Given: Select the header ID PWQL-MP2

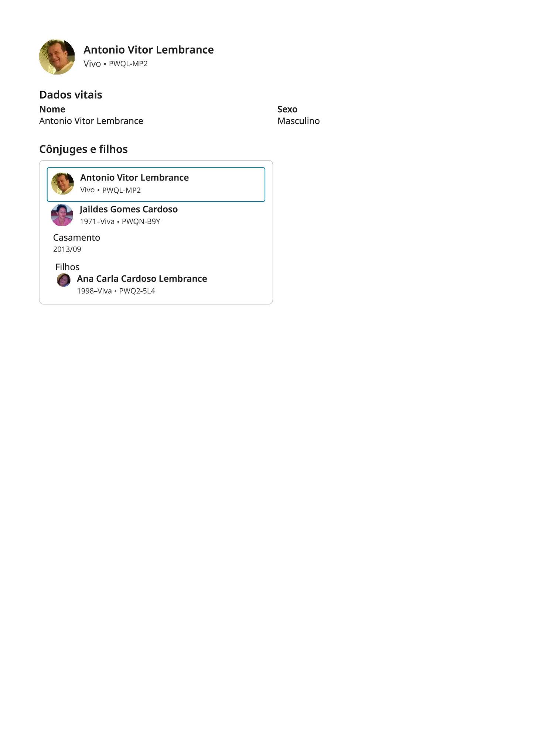Looking at the screenshot, I should 128,63.
